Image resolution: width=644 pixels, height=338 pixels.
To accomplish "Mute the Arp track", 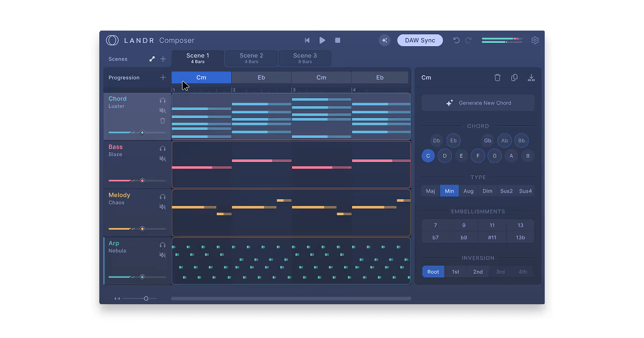I will pyautogui.click(x=163, y=255).
